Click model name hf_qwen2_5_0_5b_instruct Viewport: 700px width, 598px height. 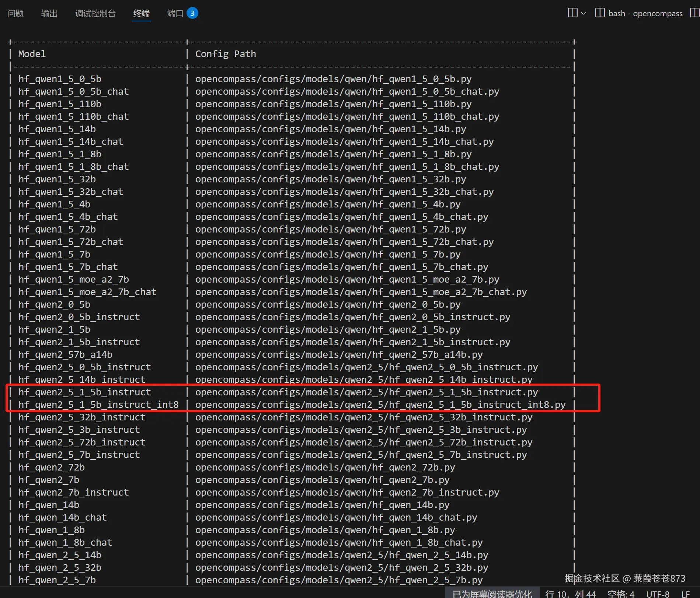[85, 367]
